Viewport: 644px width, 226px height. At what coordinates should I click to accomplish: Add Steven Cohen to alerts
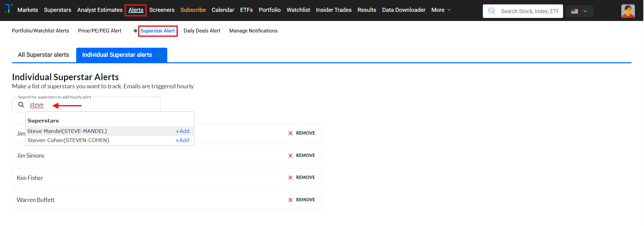coord(182,140)
